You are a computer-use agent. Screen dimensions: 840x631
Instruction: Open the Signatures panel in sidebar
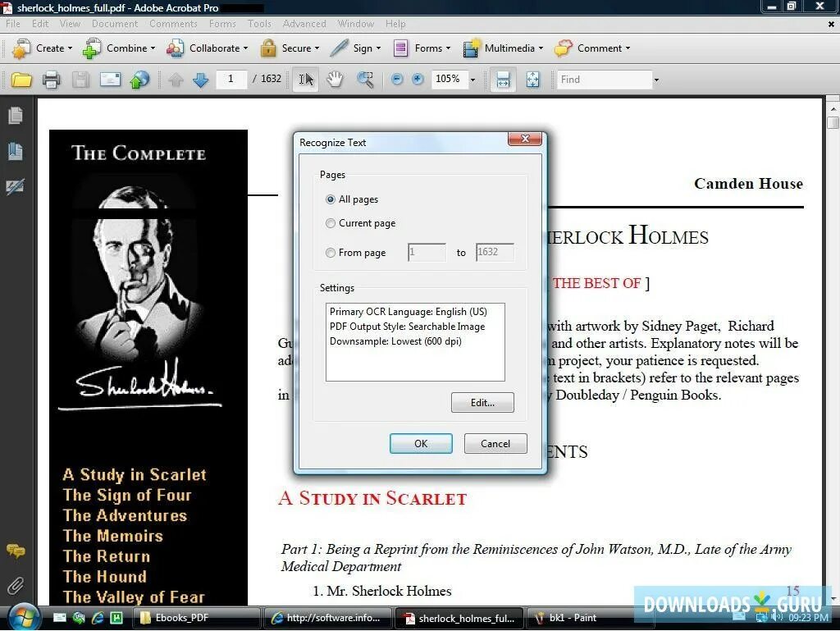tap(15, 186)
